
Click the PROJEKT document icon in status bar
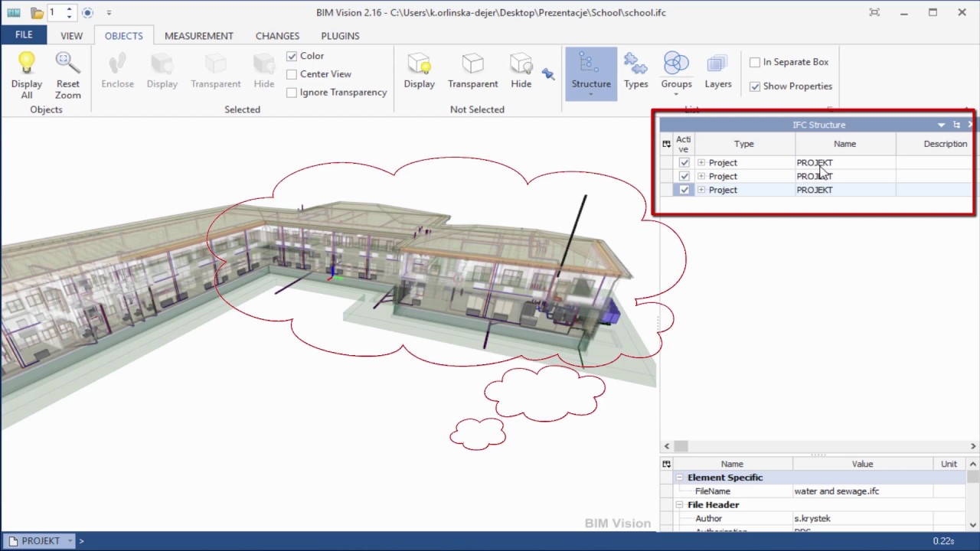pyautogui.click(x=13, y=541)
